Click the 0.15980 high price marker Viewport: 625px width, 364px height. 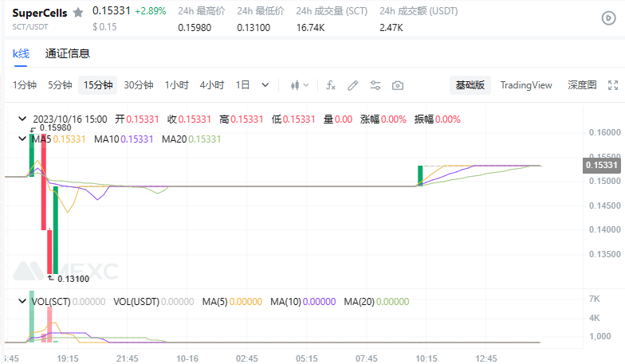point(56,127)
